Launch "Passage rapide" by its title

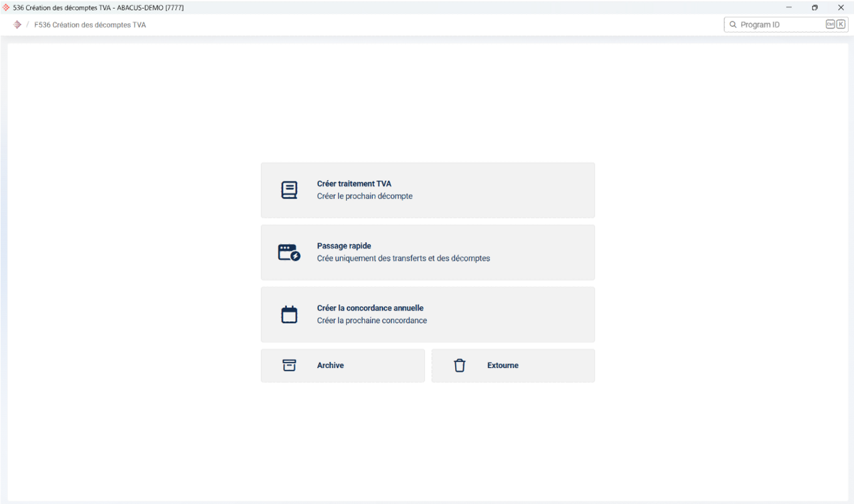[x=344, y=246]
